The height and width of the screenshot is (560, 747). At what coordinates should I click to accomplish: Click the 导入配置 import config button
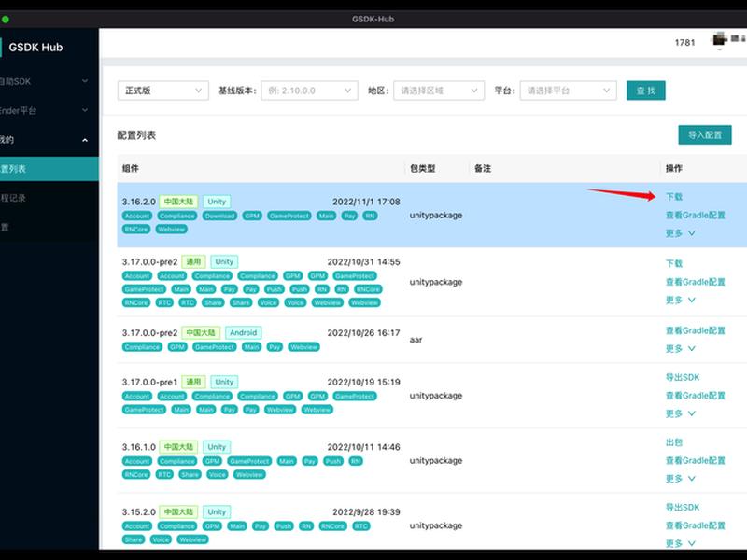pyautogui.click(x=705, y=135)
